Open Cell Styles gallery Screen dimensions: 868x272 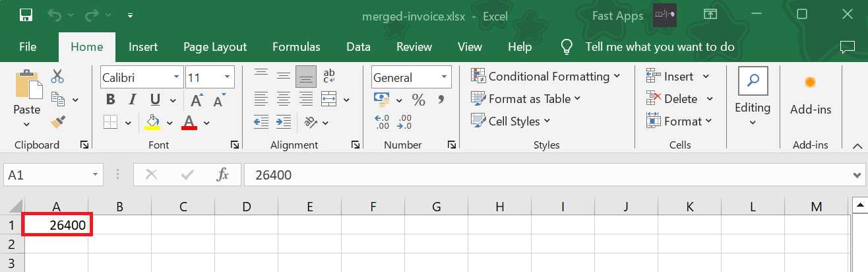click(x=511, y=121)
